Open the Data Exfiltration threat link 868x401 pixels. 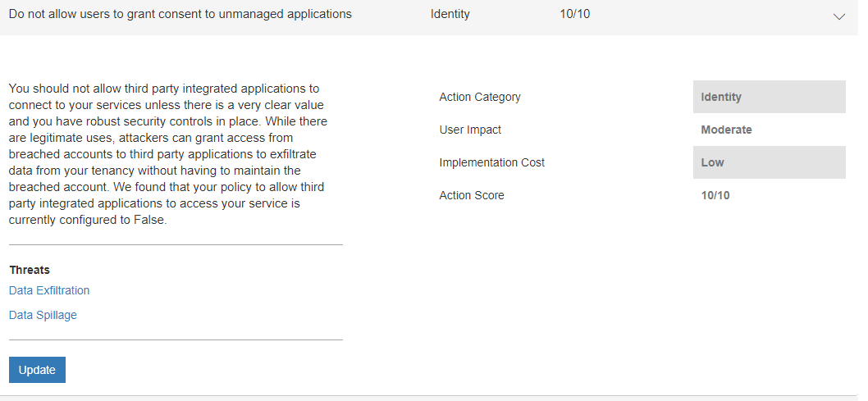coord(49,290)
